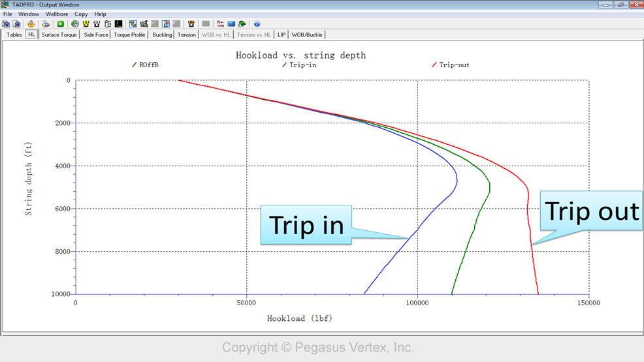Image resolution: width=644 pixels, height=362 pixels.
Task: Click the blue panel toolbar icon
Action: click(231, 23)
